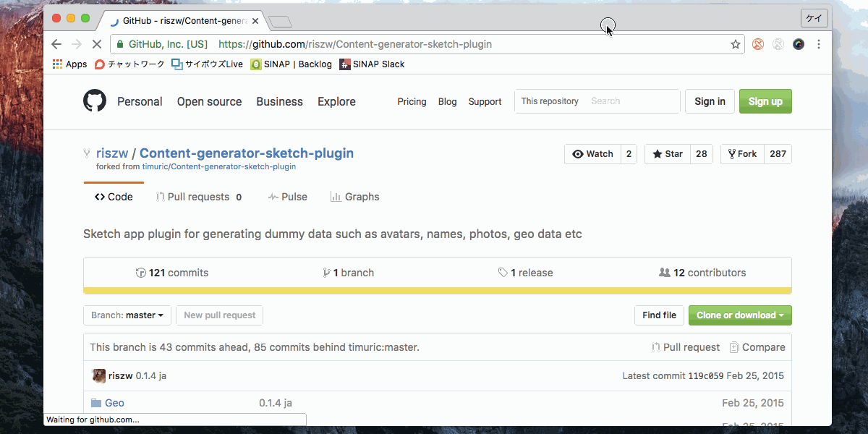The width and height of the screenshot is (868, 434).
Task: Click Find file button
Action: pos(659,315)
